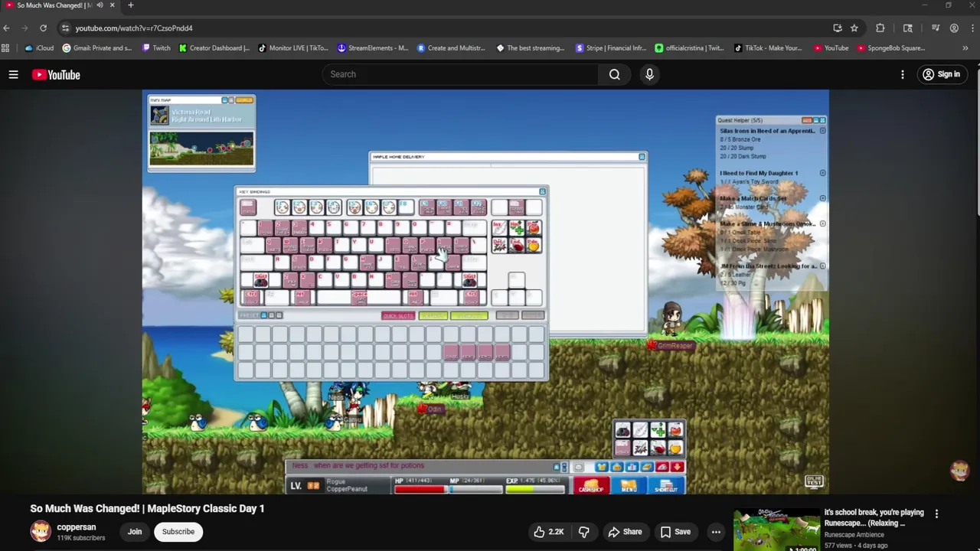Image resolution: width=980 pixels, height=551 pixels.
Task: Click the green cross potion in quick slots
Action: pyautogui.click(x=658, y=430)
